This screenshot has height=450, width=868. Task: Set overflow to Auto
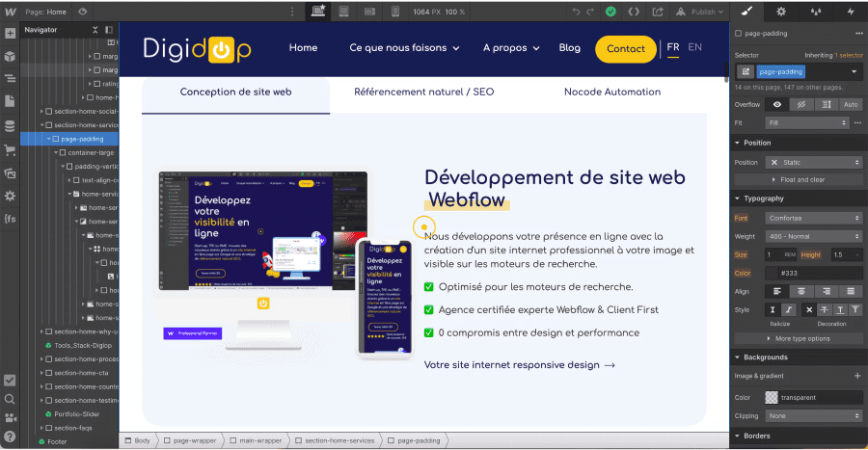coord(851,104)
